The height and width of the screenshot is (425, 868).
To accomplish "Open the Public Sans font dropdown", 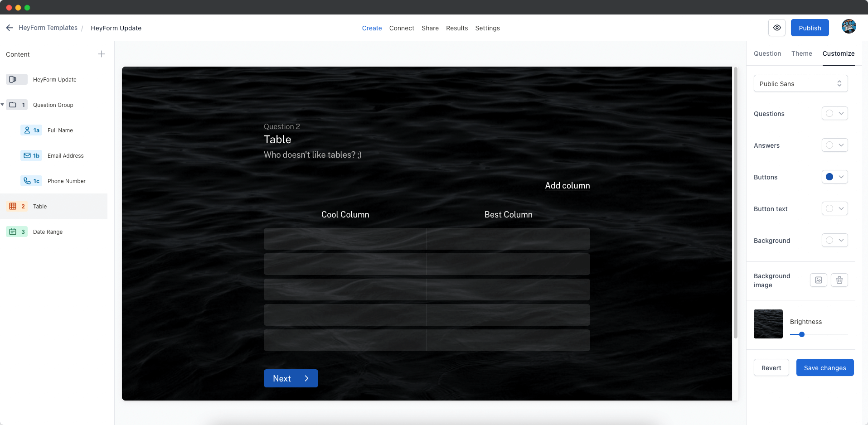I will point(800,83).
